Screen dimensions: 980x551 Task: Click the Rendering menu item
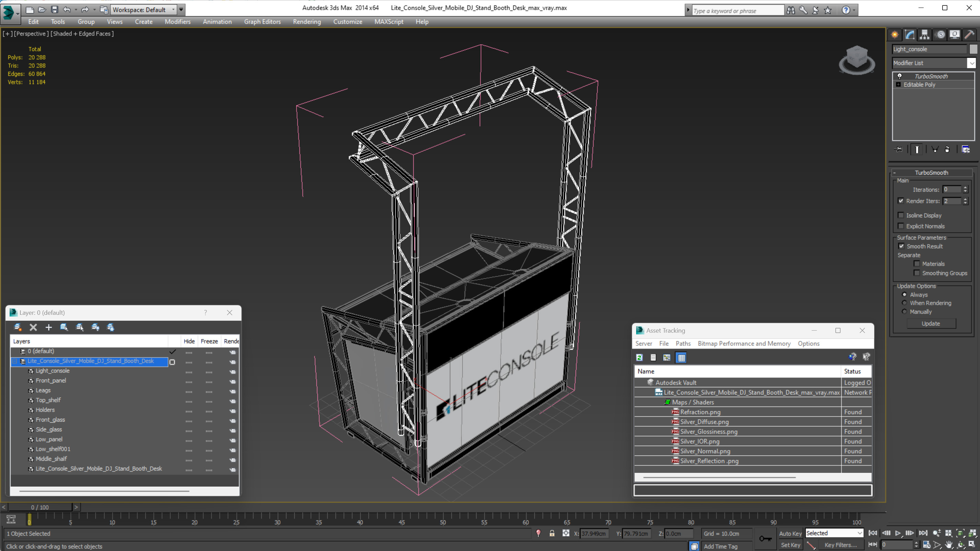pos(307,22)
